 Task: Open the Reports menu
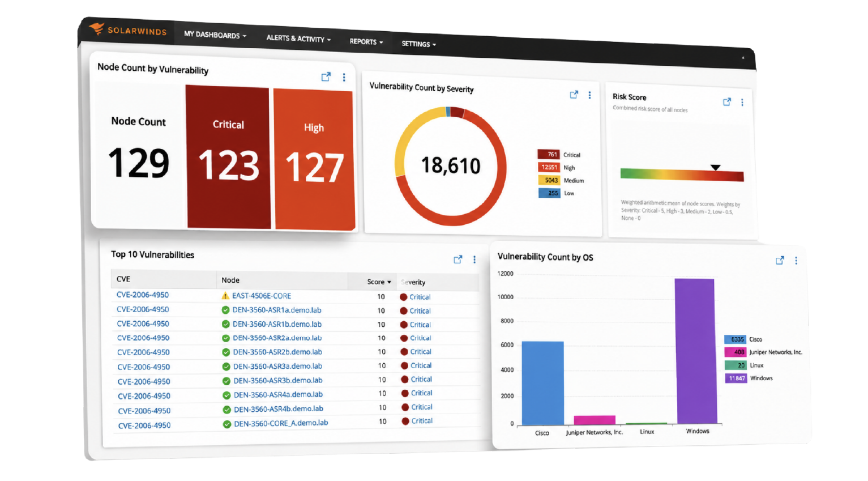(366, 41)
